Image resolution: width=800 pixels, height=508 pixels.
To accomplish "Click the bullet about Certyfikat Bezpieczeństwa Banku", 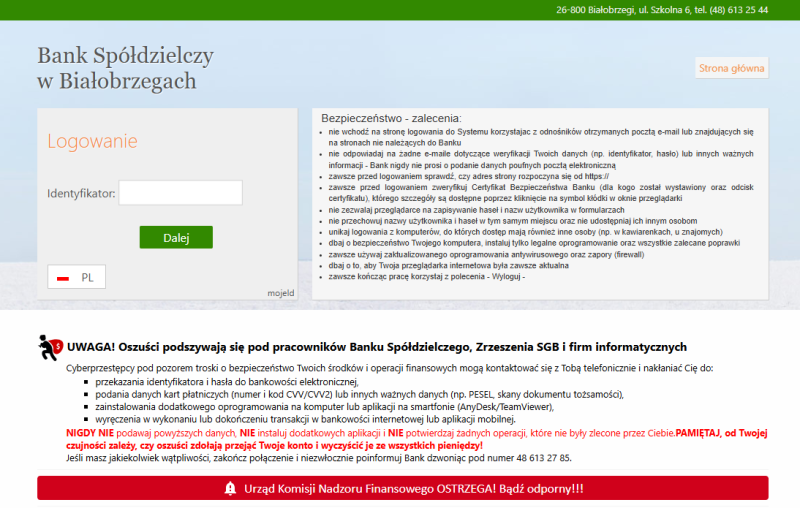I will pyautogui.click(x=541, y=193).
